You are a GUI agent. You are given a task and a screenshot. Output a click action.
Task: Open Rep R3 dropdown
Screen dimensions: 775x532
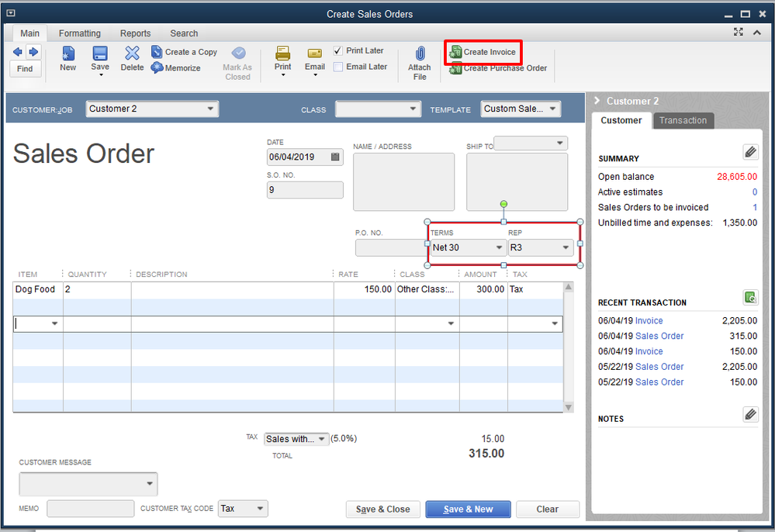(566, 247)
